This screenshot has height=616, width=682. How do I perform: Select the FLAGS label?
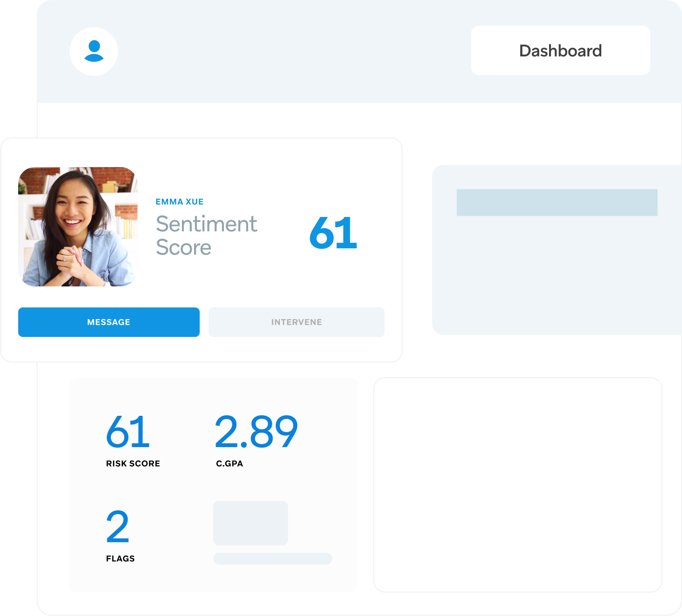[x=120, y=559]
